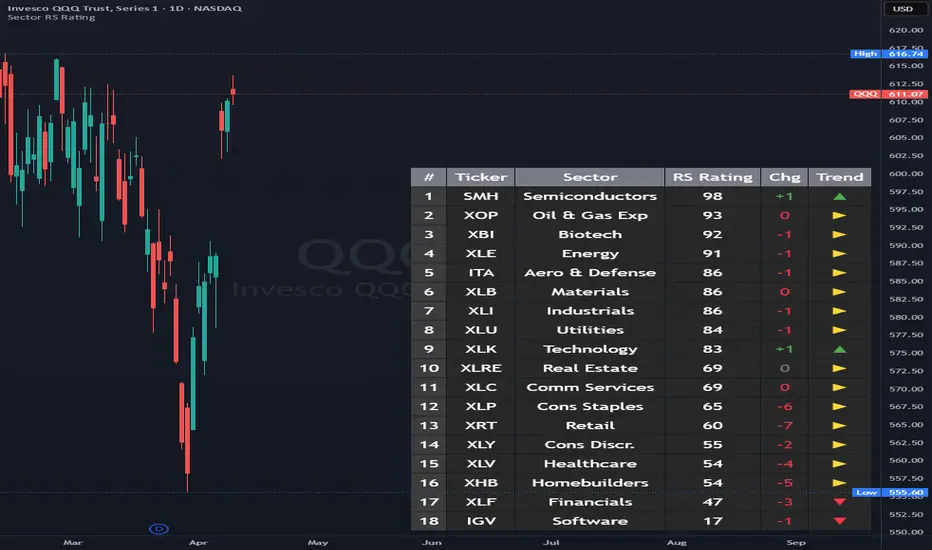This screenshot has height=550, width=932.
Task: Click the 600.00 price scale label
Action: pos(906,174)
